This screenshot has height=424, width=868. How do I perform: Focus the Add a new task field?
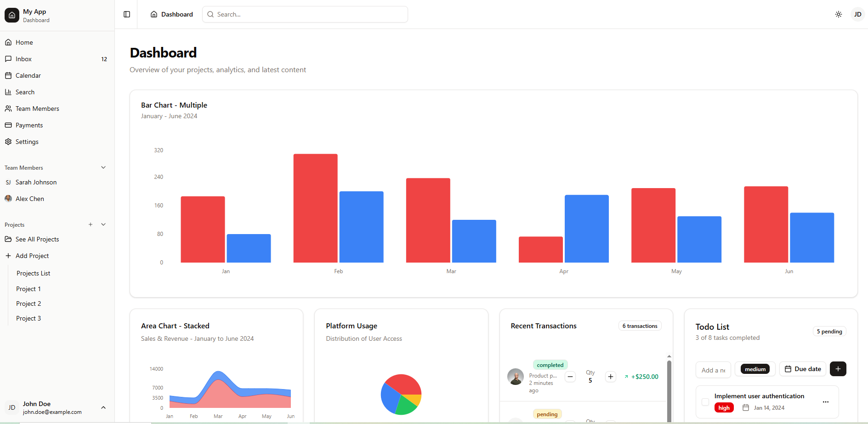[x=713, y=370]
